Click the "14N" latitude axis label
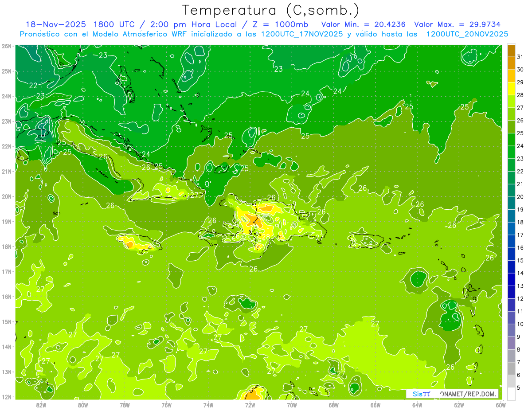The width and height of the screenshot is (532, 411). pyautogui.click(x=6, y=347)
